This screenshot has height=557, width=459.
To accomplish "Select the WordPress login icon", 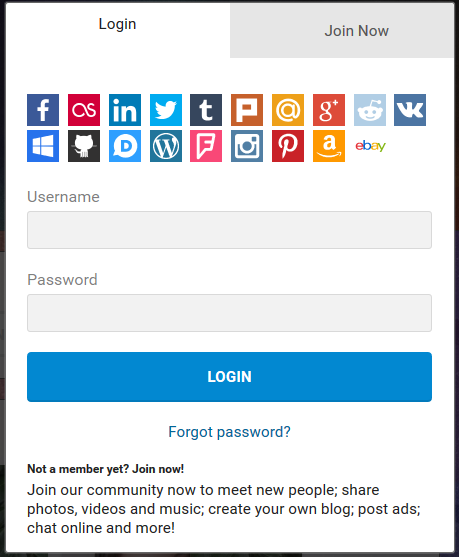I will (x=166, y=146).
